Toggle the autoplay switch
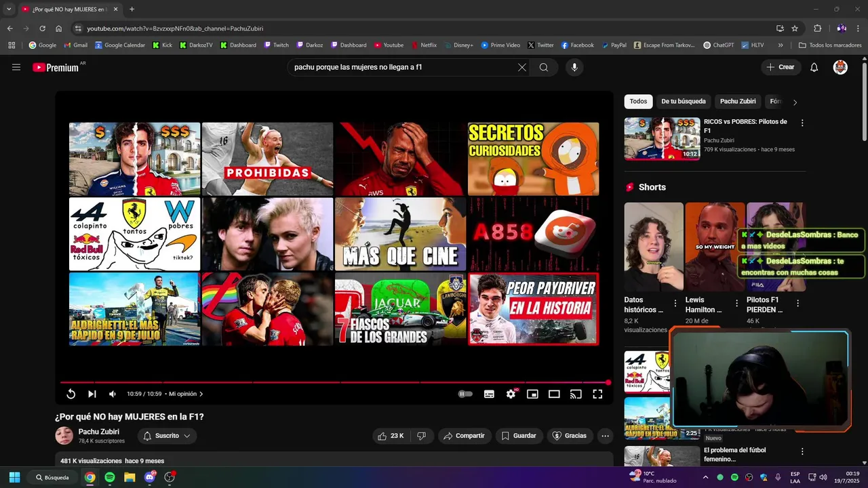The image size is (868, 488). (x=465, y=394)
